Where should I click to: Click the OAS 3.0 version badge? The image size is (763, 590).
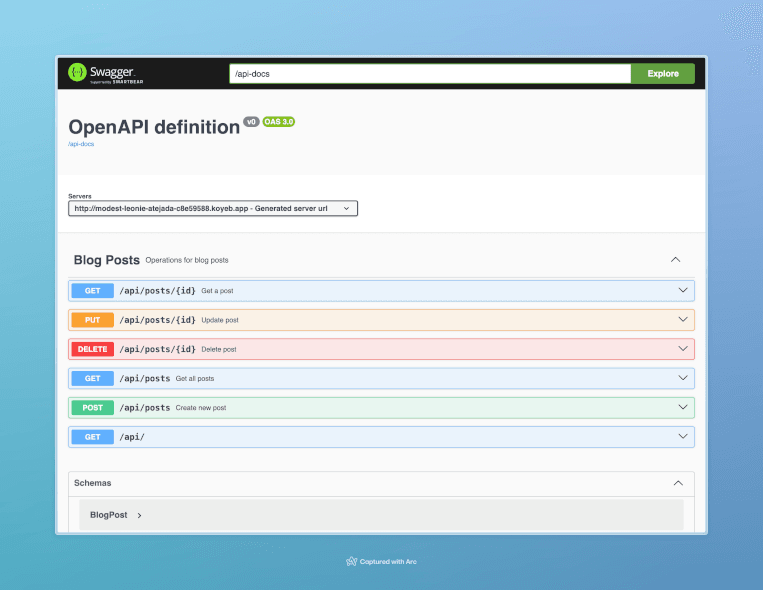[x=279, y=122]
